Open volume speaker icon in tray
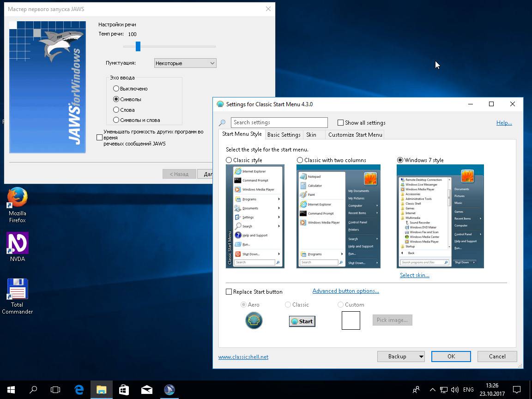Image resolution: width=532 pixels, height=399 pixels. tap(454, 390)
